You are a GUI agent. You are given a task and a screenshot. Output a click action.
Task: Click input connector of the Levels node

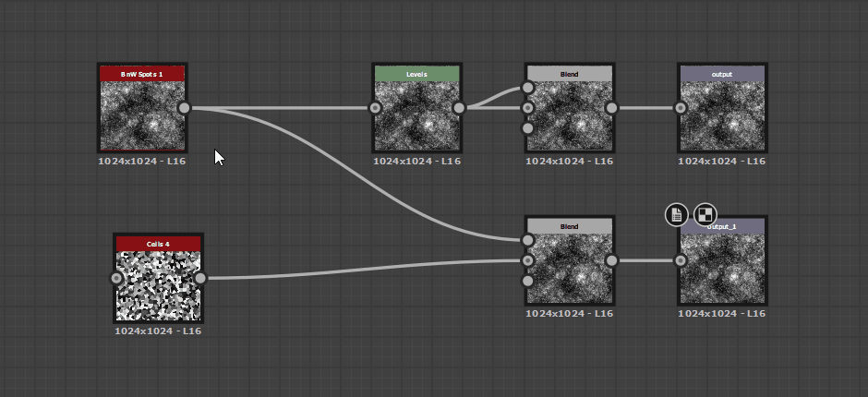pos(375,108)
